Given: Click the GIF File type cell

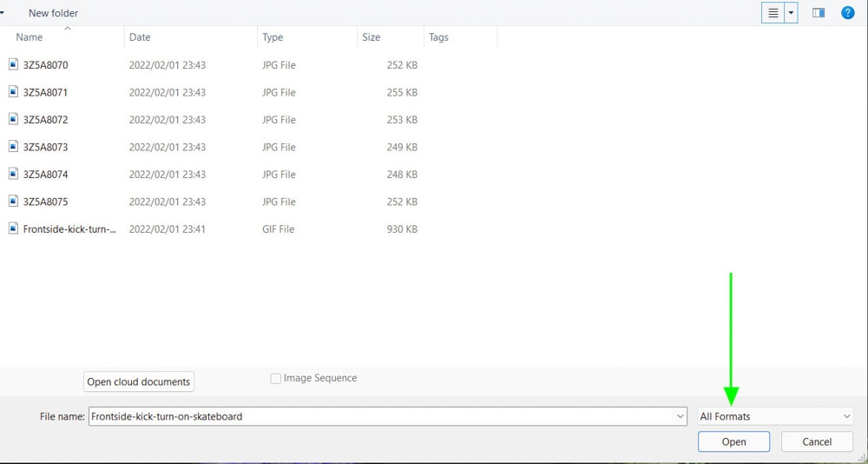Looking at the screenshot, I should tap(278, 229).
